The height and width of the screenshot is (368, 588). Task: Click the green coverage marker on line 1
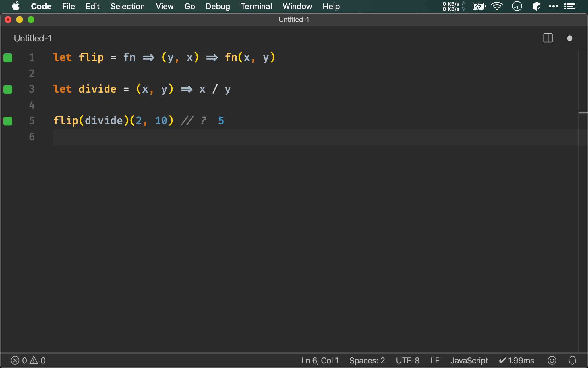[x=8, y=58]
